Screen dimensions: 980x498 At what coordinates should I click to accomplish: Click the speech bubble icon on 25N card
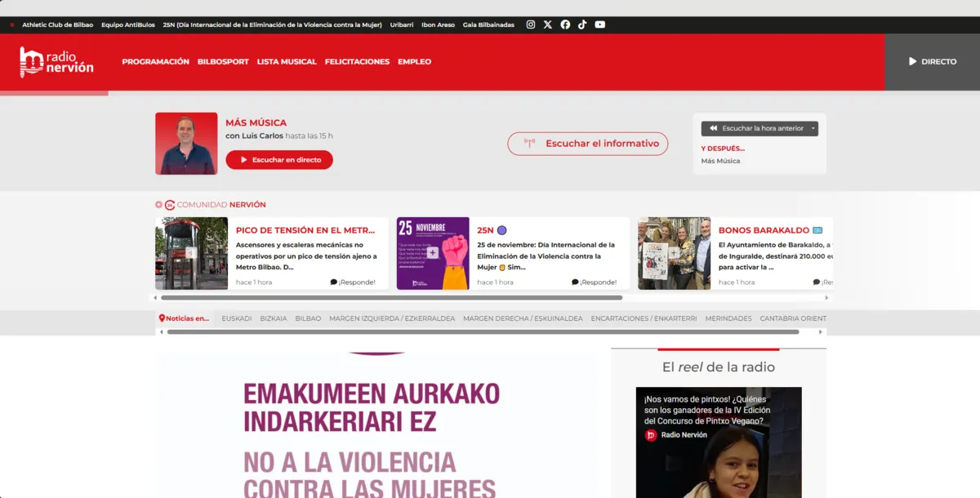tap(575, 282)
